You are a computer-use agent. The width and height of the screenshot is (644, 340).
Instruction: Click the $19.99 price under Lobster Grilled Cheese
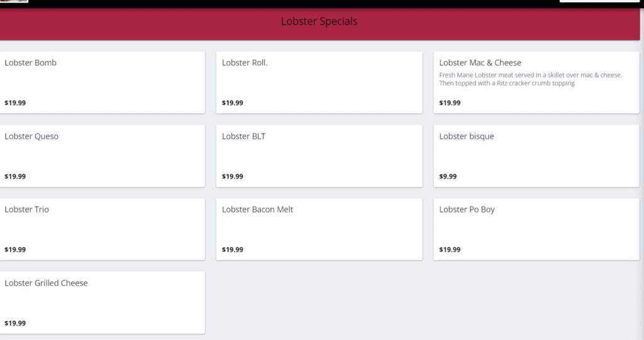tap(15, 323)
